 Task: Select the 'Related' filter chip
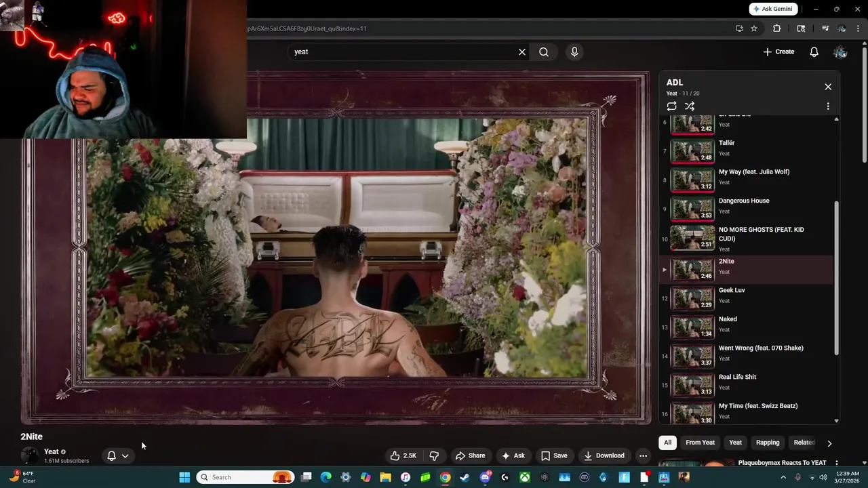click(804, 443)
